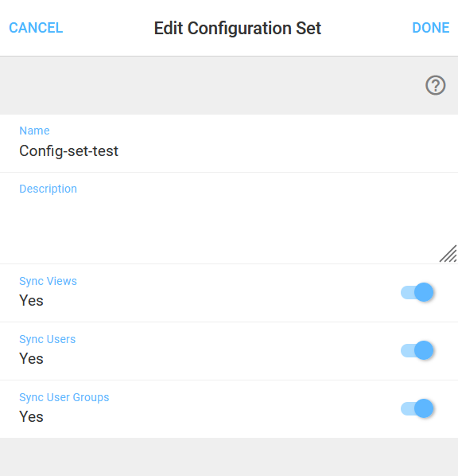Screen dimensions: 458x476
Task: Toggle the Sync User Groups switch
Action: [417, 408]
